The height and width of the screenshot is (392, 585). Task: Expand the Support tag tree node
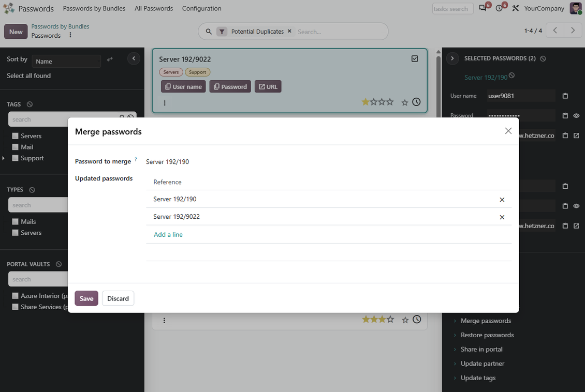pyautogui.click(x=3, y=158)
